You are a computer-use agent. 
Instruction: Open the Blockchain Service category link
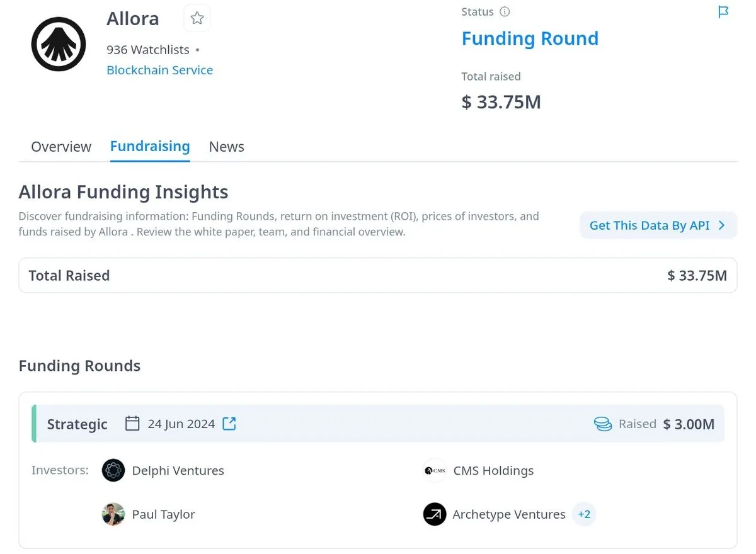pos(159,70)
